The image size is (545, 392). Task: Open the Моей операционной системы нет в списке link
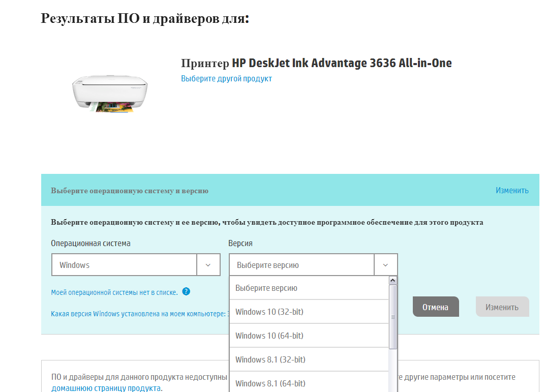click(x=114, y=292)
